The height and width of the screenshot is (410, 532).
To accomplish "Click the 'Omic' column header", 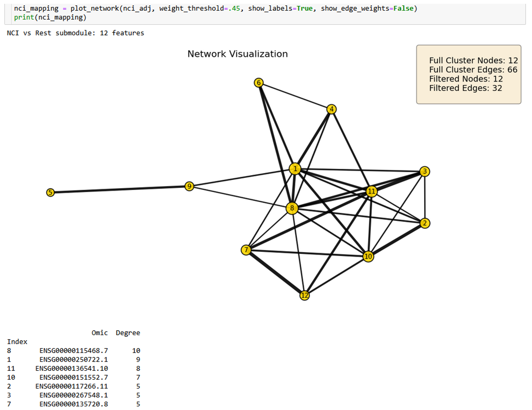I will (x=100, y=333).
